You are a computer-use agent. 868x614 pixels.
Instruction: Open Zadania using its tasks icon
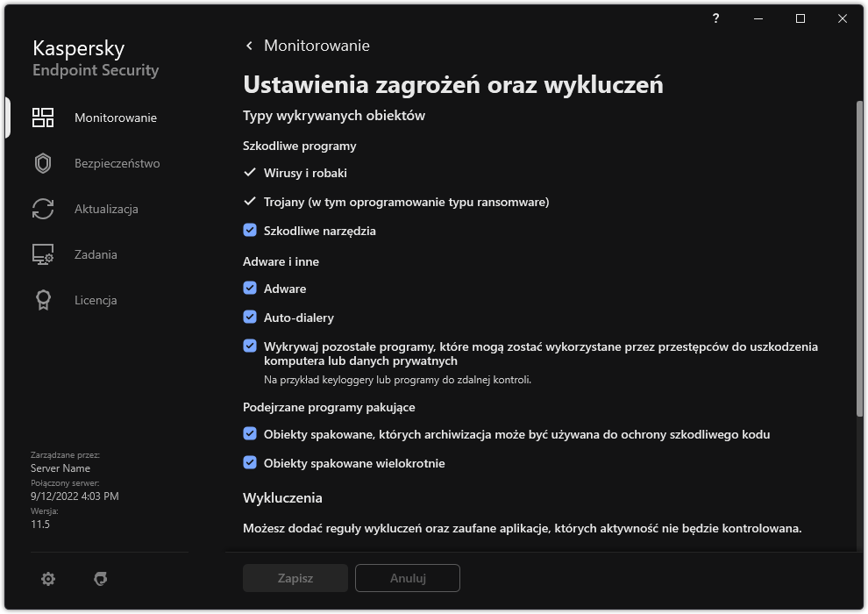click(42, 254)
